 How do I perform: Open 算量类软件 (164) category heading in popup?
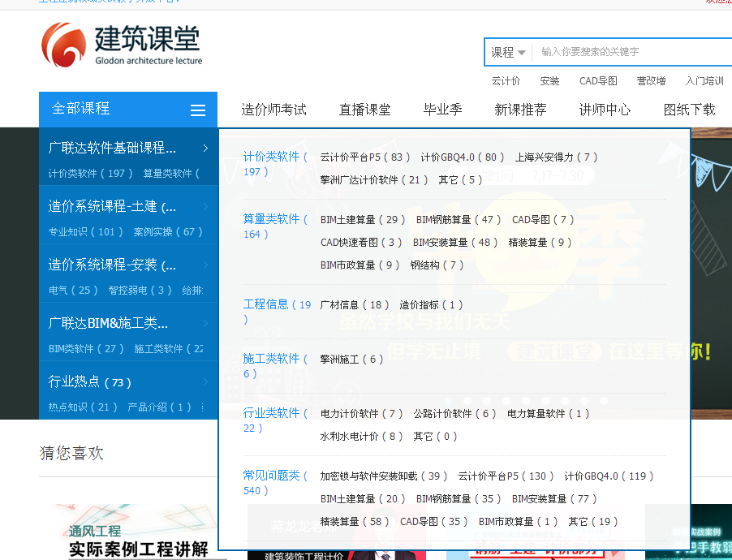[x=275, y=226]
